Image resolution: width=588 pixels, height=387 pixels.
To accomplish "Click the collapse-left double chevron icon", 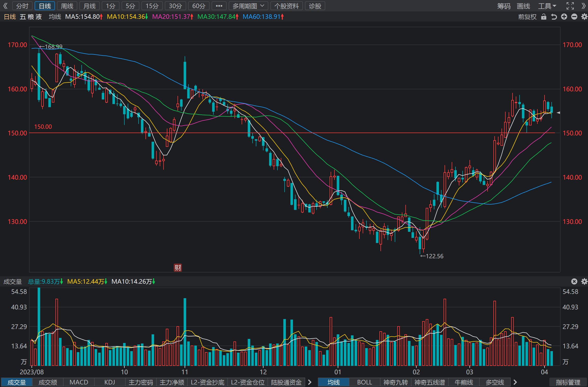I will (5, 6).
